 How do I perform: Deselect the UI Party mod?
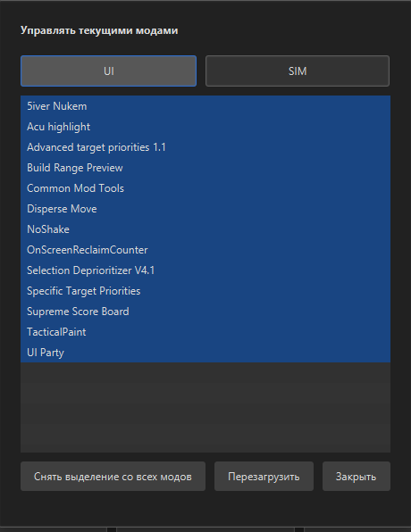point(205,353)
